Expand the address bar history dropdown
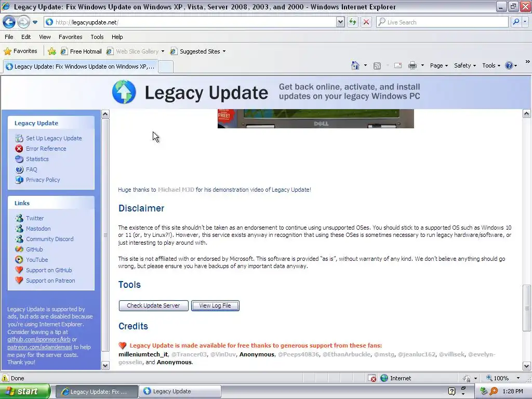This screenshot has height=399, width=532. click(340, 22)
